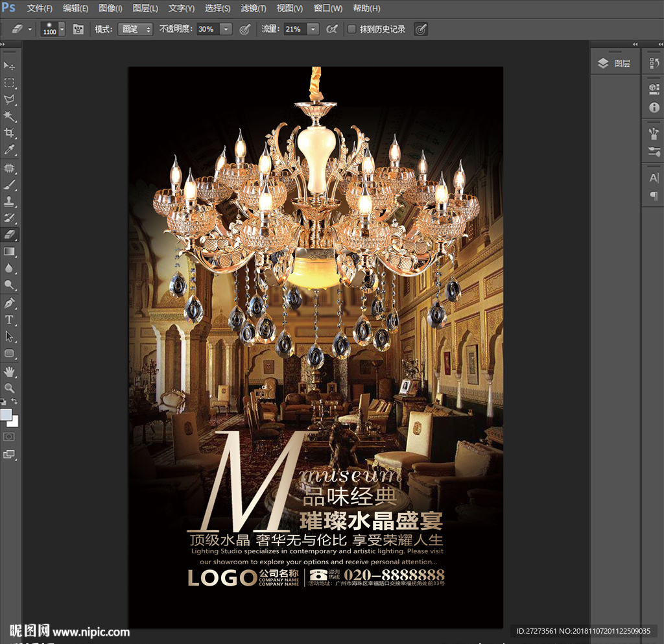664x644 pixels.
Task: Expand the 不透明度 opacity dropdown arrow
Action: pyautogui.click(x=226, y=29)
